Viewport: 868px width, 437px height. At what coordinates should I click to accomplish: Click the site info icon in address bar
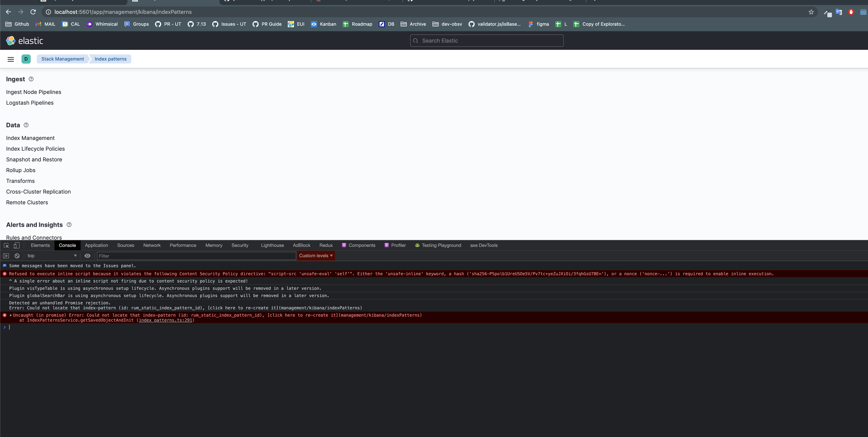[x=49, y=12]
